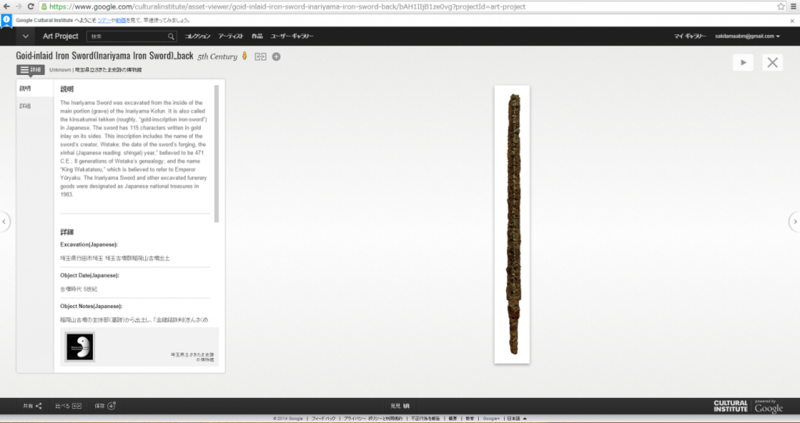
Task: Open the 日本語 language dropdown
Action: coord(516,418)
